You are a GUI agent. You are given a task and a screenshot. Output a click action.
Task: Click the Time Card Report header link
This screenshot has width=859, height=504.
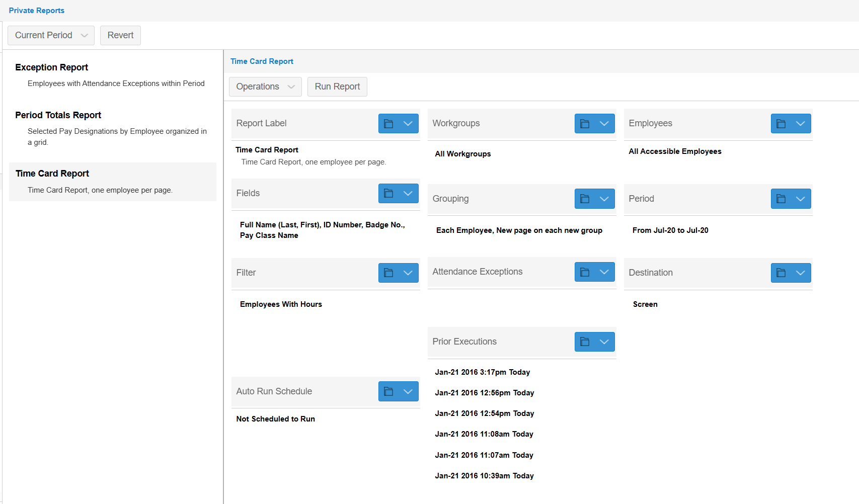(x=262, y=61)
